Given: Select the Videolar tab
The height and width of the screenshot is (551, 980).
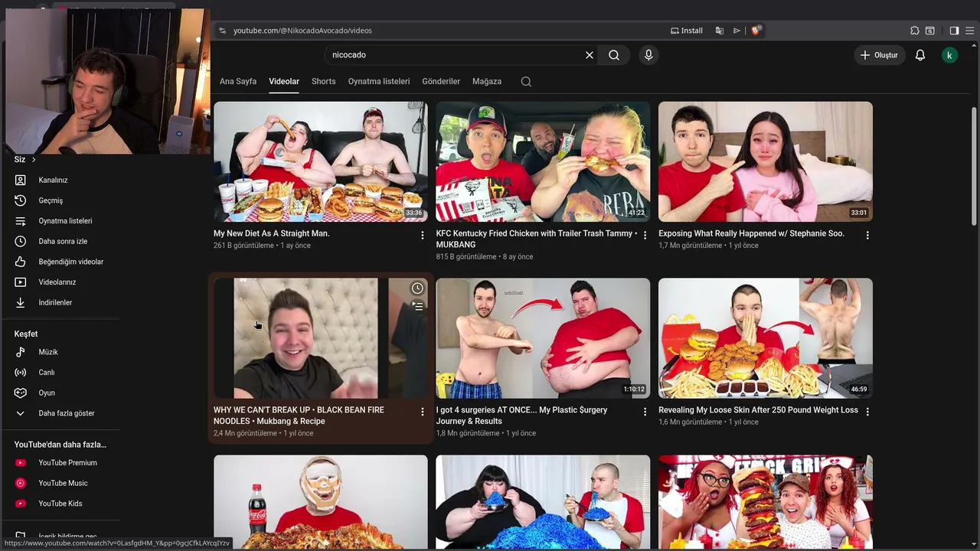Looking at the screenshot, I should tap(284, 81).
